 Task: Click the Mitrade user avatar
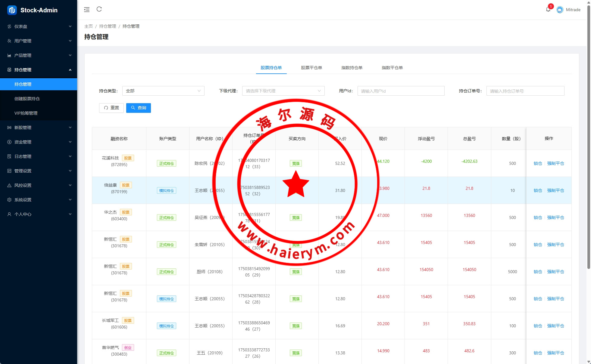[x=560, y=10]
